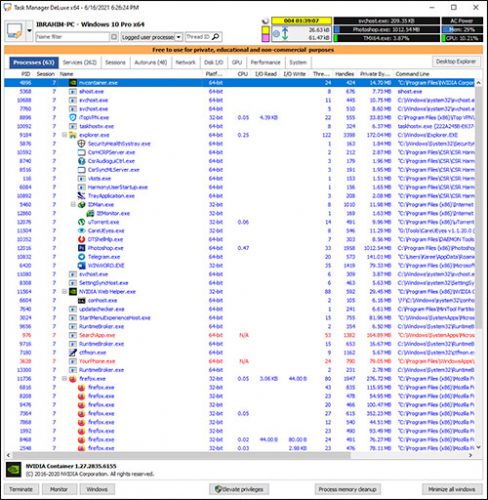Click the conhost.exe console icon
The image size is (488, 500).
[81, 300]
